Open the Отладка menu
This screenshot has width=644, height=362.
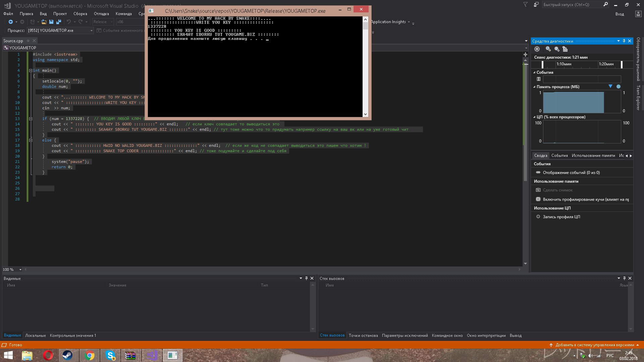(101, 14)
